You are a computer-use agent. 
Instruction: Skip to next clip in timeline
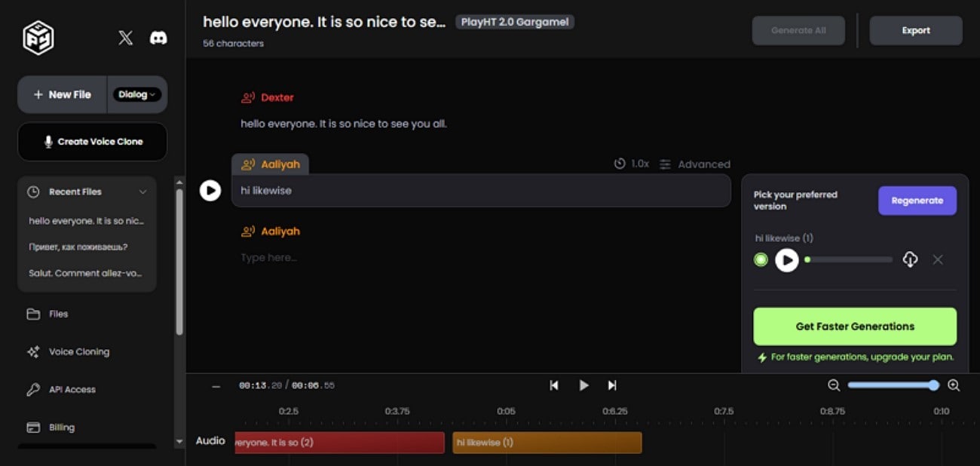(x=612, y=385)
